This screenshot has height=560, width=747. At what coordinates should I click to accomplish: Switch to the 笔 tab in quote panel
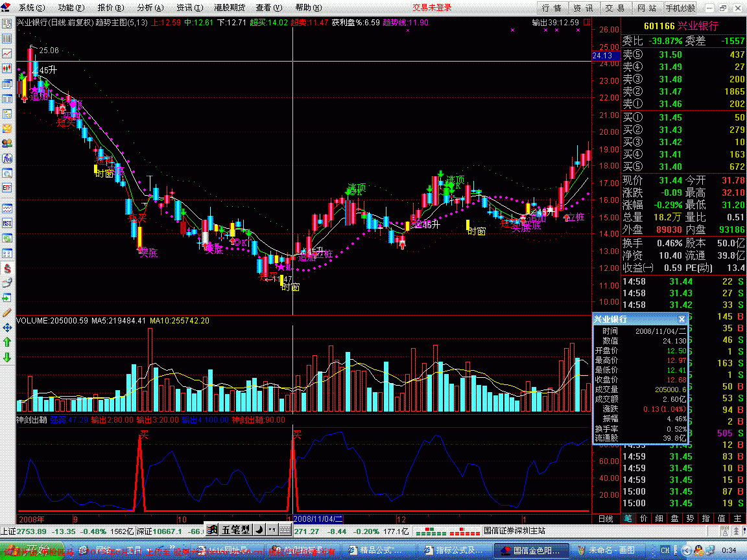coord(628,519)
